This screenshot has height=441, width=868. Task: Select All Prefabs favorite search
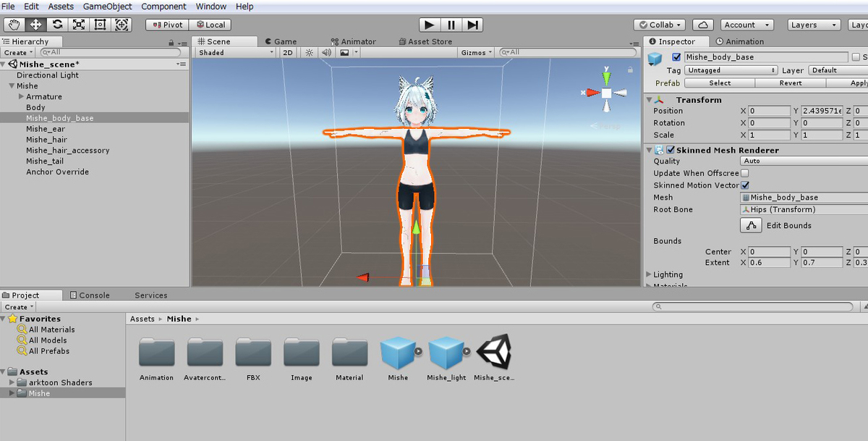click(43, 351)
